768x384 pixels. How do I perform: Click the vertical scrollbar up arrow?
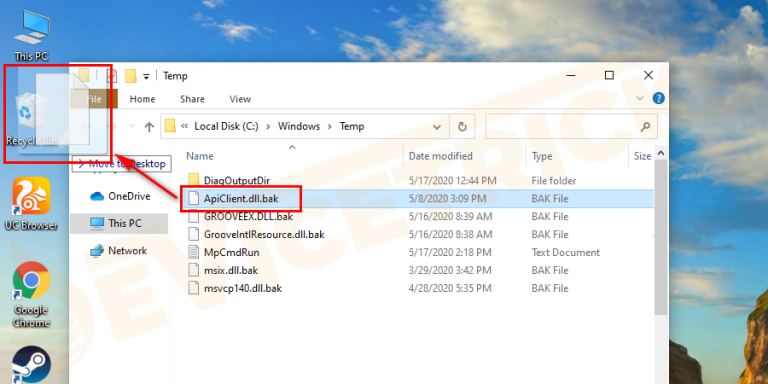coord(661,153)
